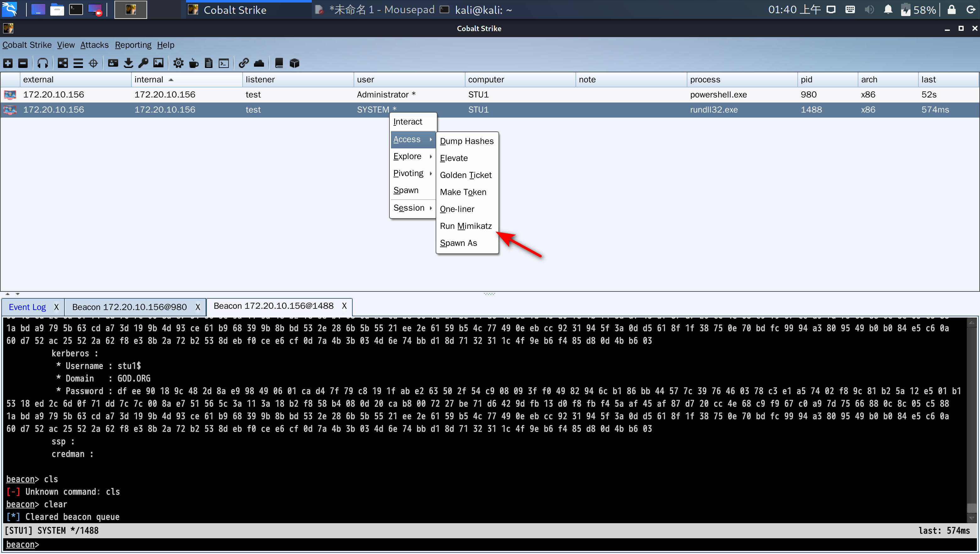The image size is (980, 554).
Task: Click the Connect to team server plus icon
Action: pos(8,63)
